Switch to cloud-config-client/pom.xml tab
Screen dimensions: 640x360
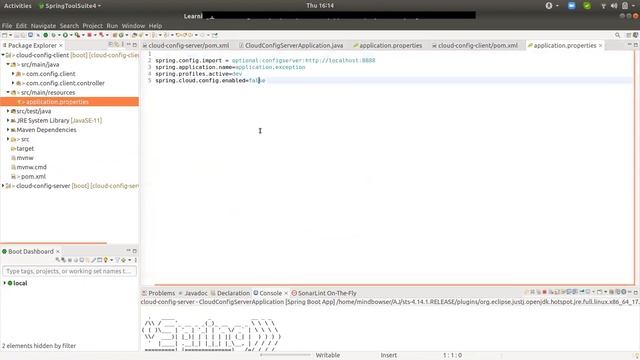[x=475, y=45]
